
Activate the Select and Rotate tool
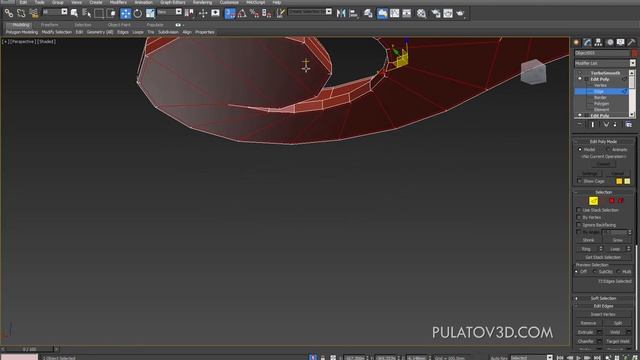click(x=138, y=13)
